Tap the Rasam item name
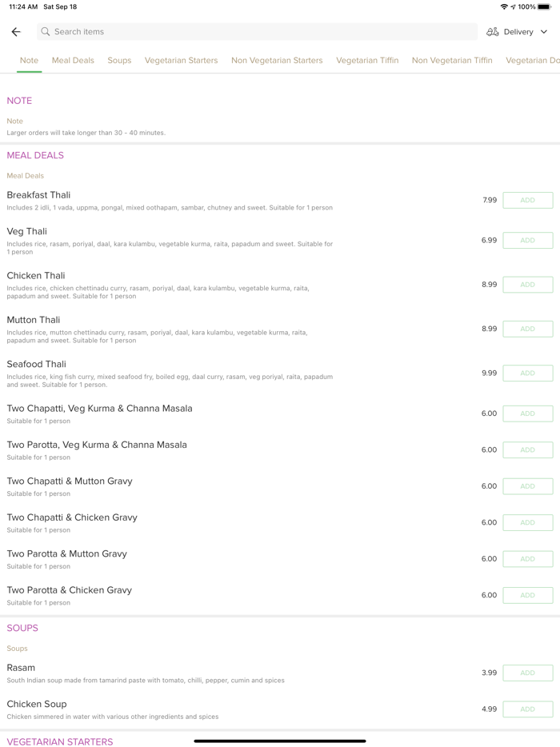560x747 pixels. (x=21, y=668)
